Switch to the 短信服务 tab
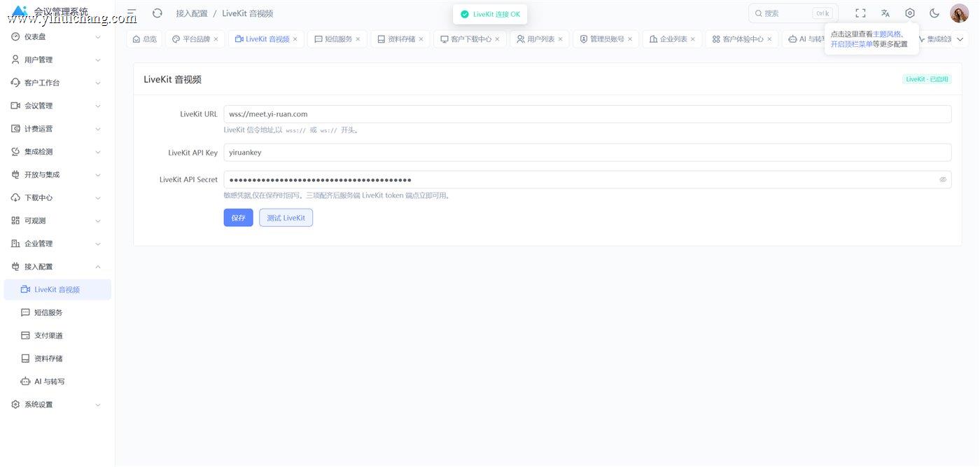980x467 pixels. click(339, 39)
